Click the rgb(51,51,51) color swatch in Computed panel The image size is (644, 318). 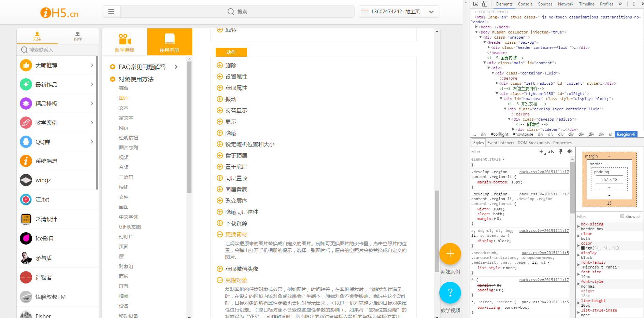tap(583, 248)
